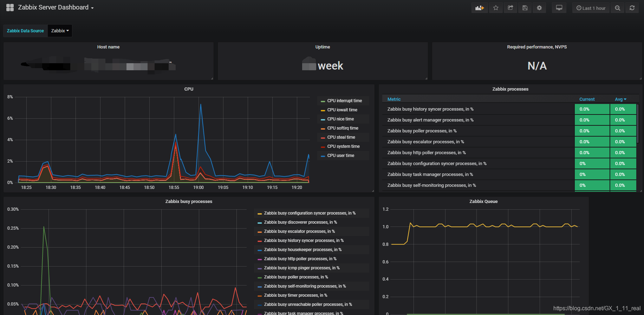
Task: Select unreachable poller processes legend entry
Action: pos(308,304)
